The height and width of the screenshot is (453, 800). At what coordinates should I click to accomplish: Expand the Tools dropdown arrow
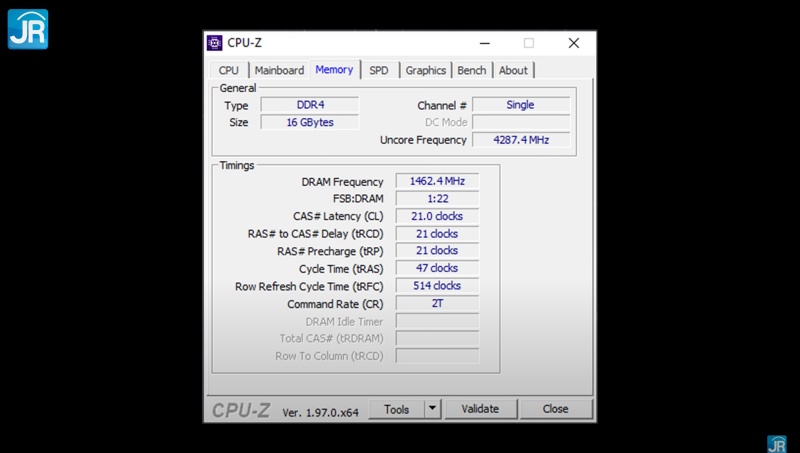[432, 409]
